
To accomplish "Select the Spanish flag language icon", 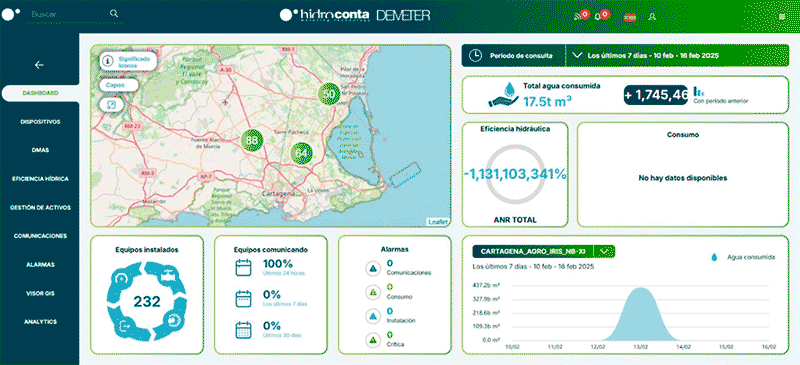I will (630, 16).
